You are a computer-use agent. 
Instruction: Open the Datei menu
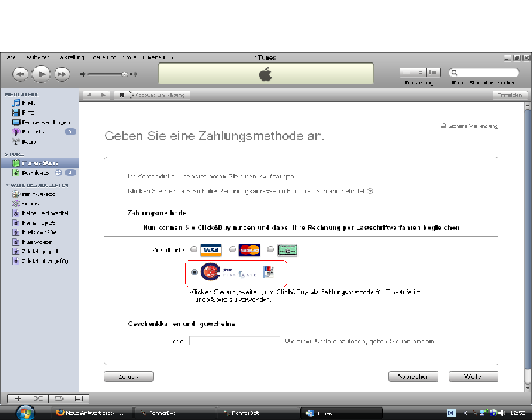click(10, 57)
